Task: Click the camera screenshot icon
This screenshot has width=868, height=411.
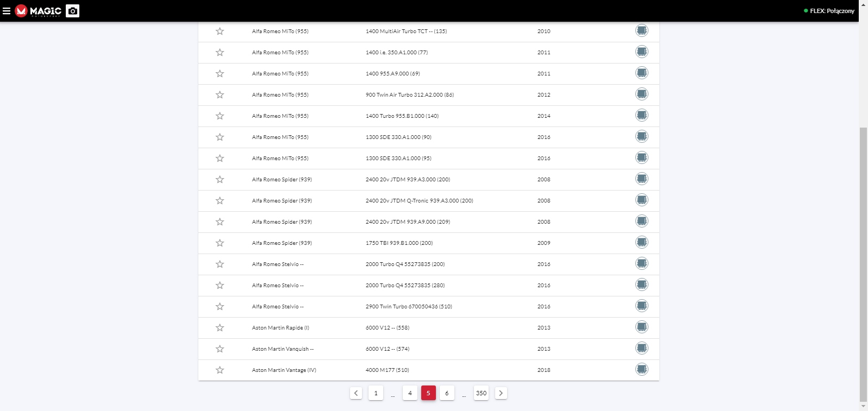Action: click(x=72, y=11)
